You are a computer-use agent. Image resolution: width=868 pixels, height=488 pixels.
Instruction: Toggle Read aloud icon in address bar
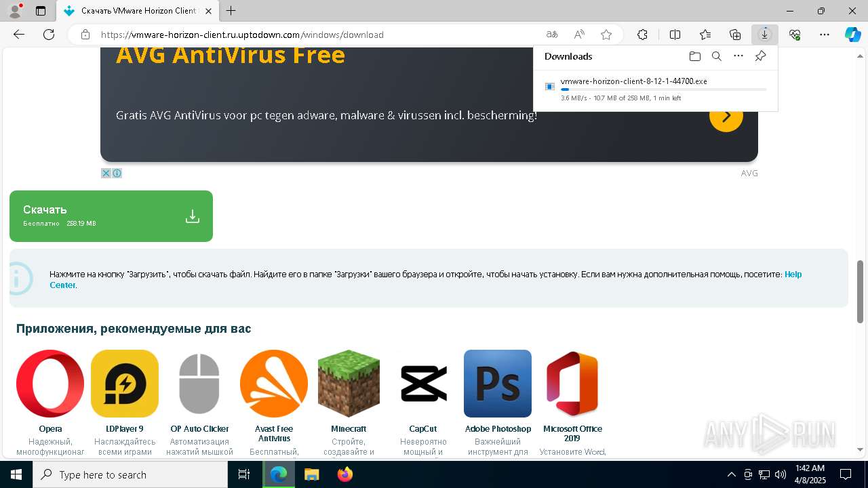579,35
